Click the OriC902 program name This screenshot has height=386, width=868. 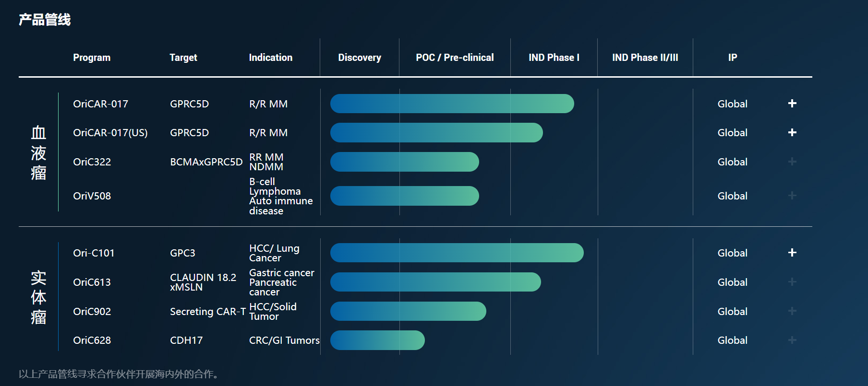(x=92, y=312)
